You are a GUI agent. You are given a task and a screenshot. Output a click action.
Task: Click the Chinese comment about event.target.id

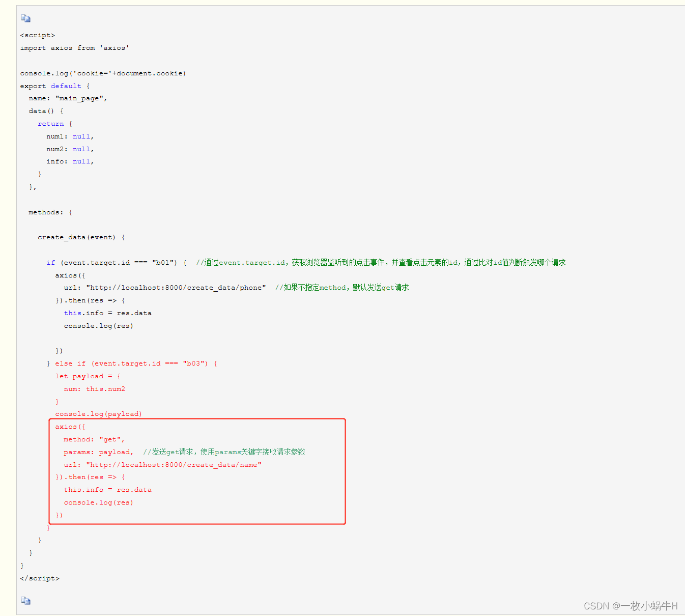[381, 263]
